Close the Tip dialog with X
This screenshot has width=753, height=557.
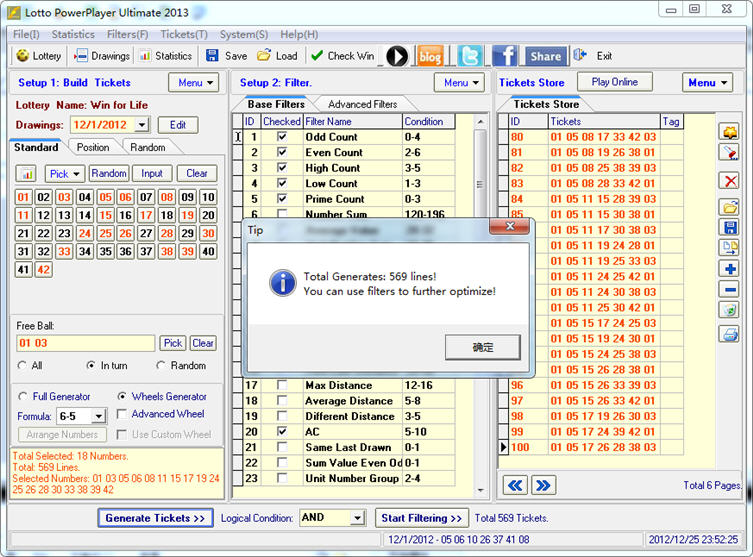coord(510,226)
